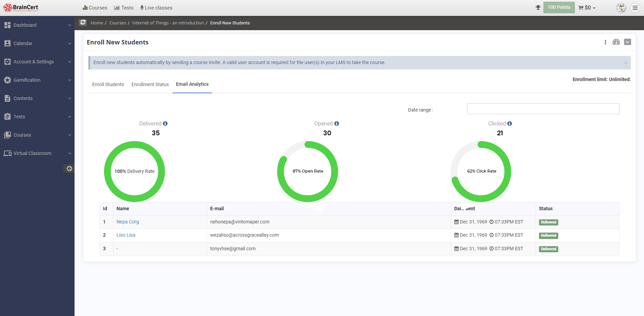Open the dashboard speedometer icon near the panel header
644x316 pixels.
point(616,42)
